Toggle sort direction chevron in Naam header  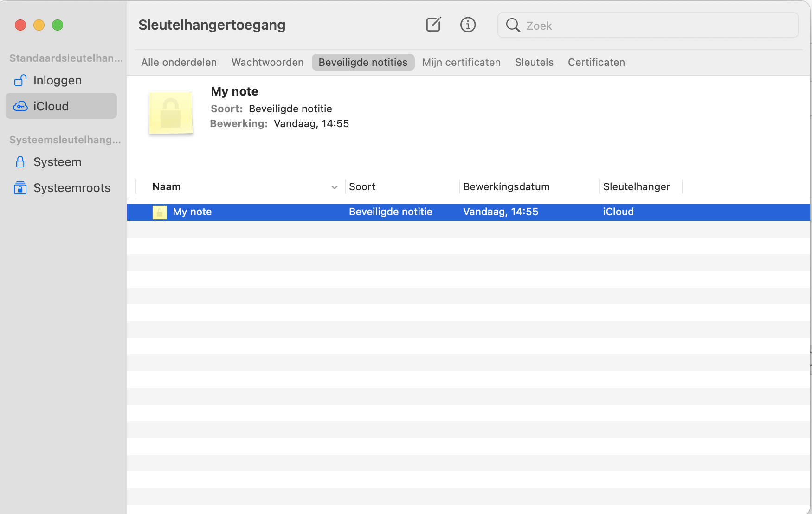(x=334, y=187)
